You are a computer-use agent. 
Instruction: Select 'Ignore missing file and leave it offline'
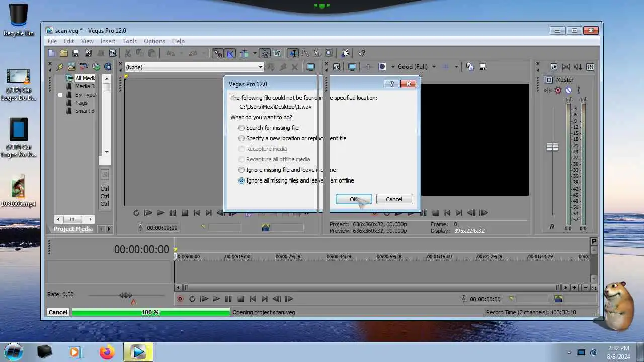[287, 170]
